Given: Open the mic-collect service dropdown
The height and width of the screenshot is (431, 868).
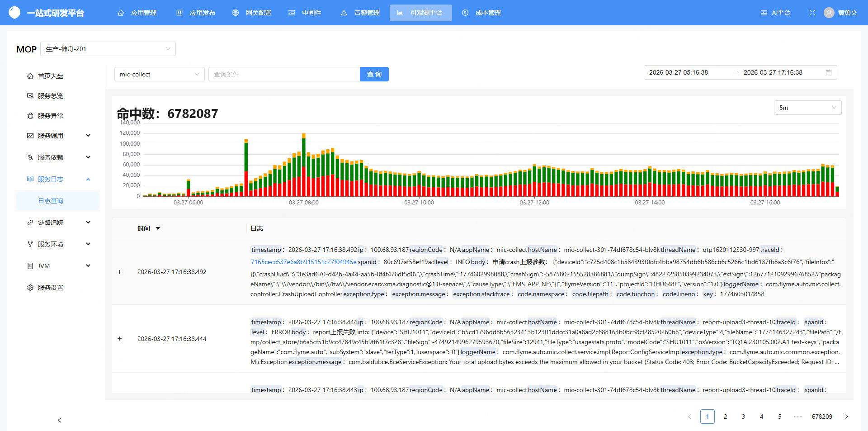Looking at the screenshot, I should click(159, 74).
